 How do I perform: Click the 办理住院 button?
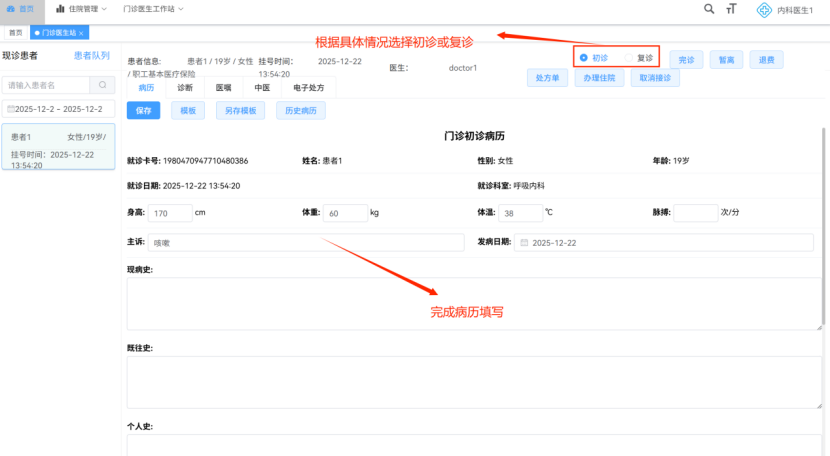597,78
